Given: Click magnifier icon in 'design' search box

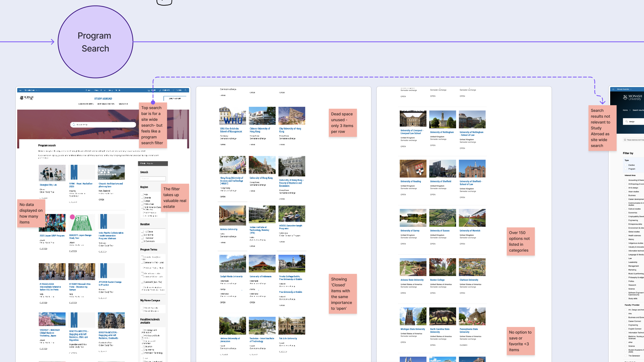Looking at the screenshot, I should (627, 122).
